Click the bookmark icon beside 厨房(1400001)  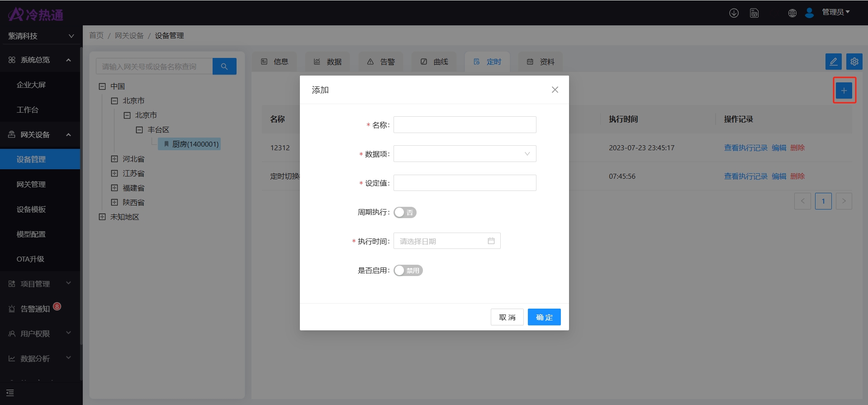pyautogui.click(x=166, y=144)
